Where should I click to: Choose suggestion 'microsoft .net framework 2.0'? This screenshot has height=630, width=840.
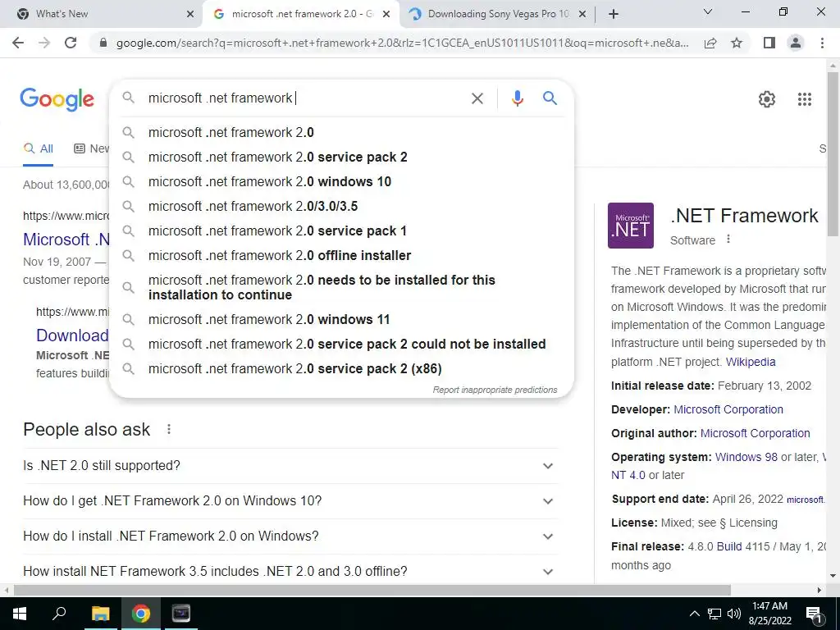(x=341, y=132)
